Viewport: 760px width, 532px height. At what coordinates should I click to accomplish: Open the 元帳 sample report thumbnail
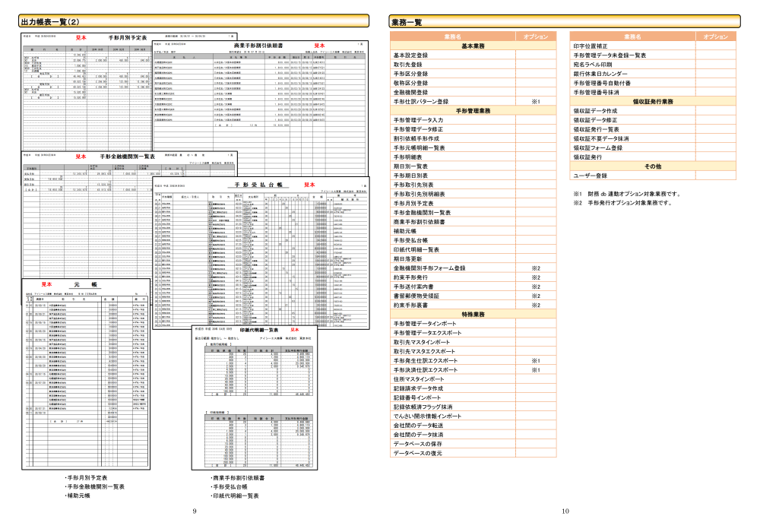86,374
